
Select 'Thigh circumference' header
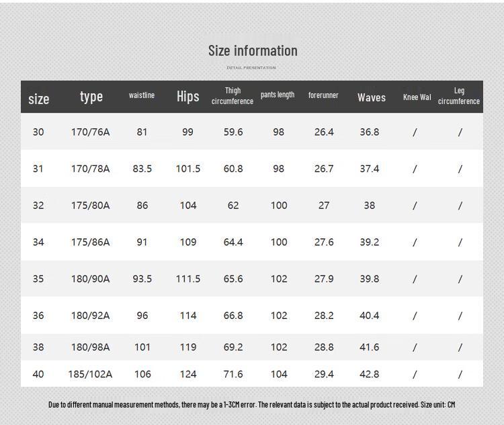tap(233, 96)
